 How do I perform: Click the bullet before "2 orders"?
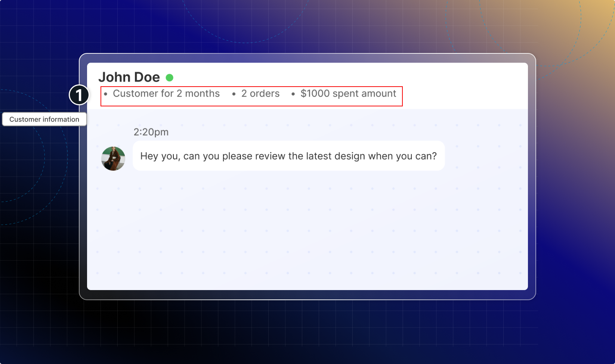point(234,94)
